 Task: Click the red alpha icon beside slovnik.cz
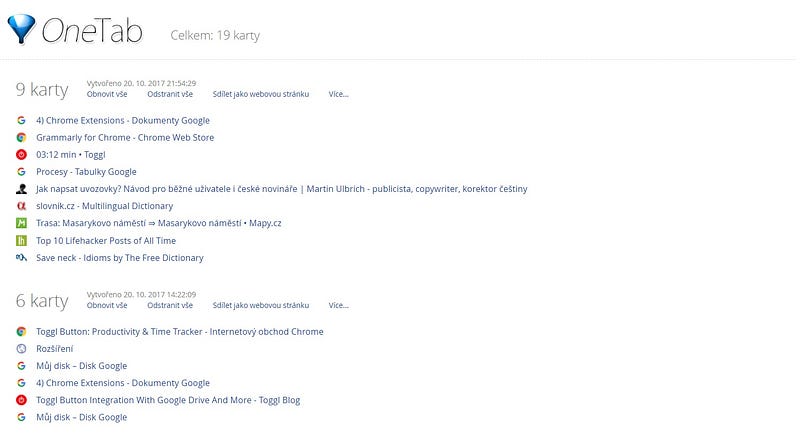click(x=21, y=206)
